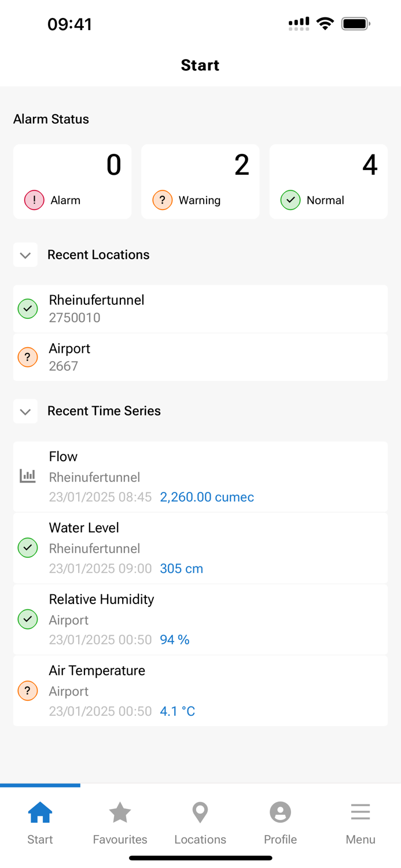Collapse the Recent Time Series section
Screen dimensions: 401x868
pos(25,411)
